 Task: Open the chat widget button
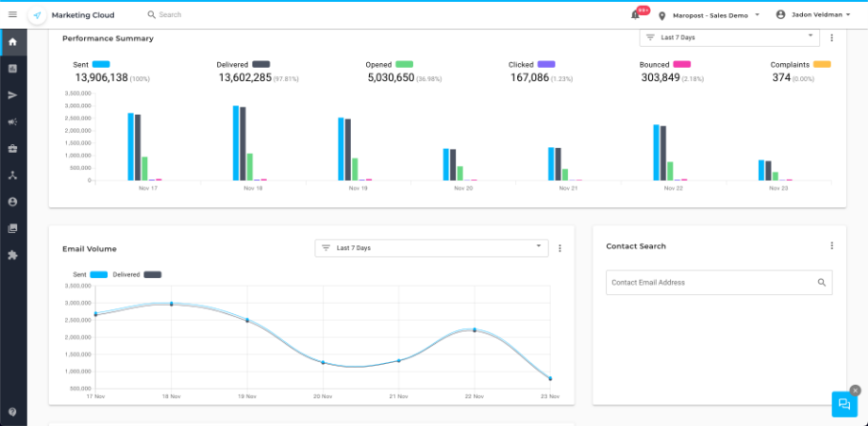pos(844,404)
